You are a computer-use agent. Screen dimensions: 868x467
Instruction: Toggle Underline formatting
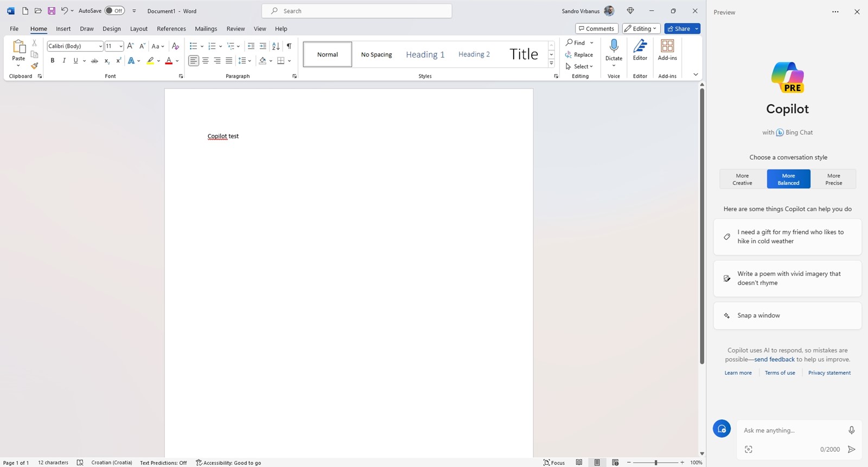pyautogui.click(x=75, y=61)
